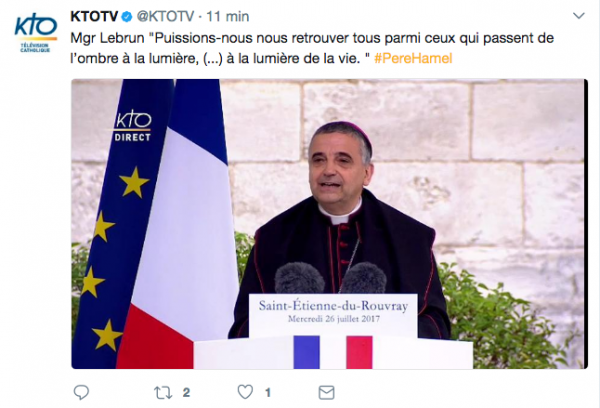The height and width of the screenshot is (408, 600).
Task: Like the tweet with the heart icon
Action: (245, 392)
